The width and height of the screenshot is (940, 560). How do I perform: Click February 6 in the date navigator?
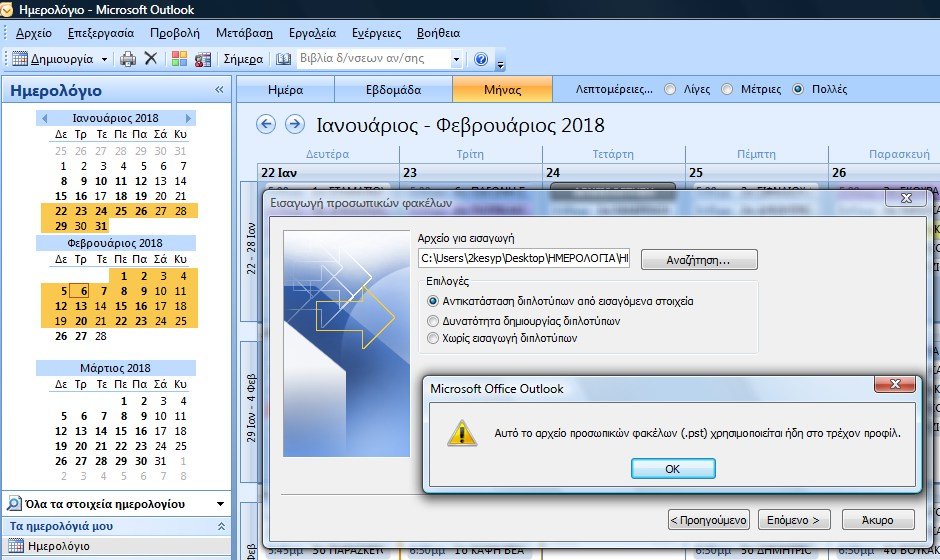click(x=80, y=291)
